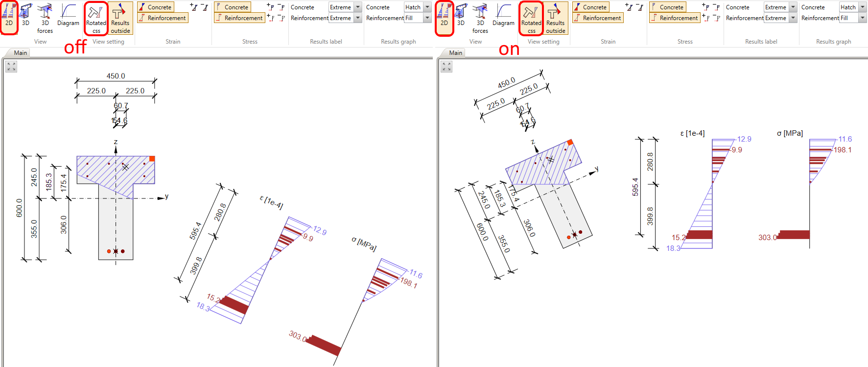Click left window's zoom-to-fit icon below Main tab

(11, 67)
